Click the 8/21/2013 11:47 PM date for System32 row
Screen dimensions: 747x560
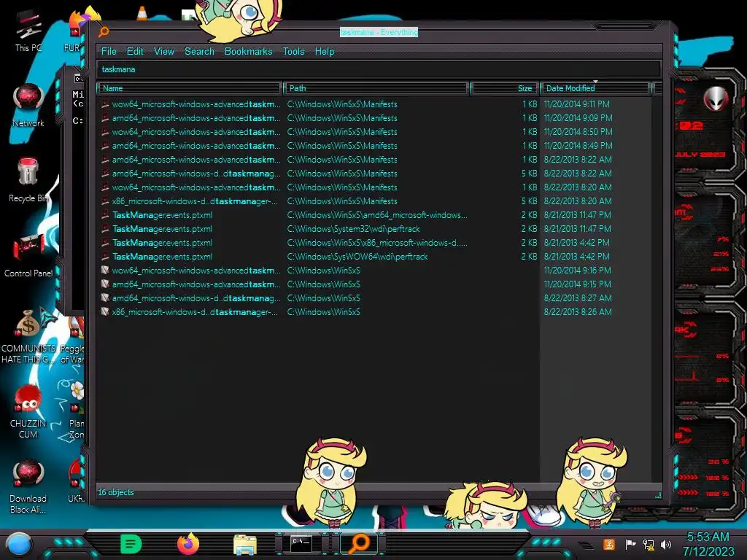pyautogui.click(x=578, y=229)
